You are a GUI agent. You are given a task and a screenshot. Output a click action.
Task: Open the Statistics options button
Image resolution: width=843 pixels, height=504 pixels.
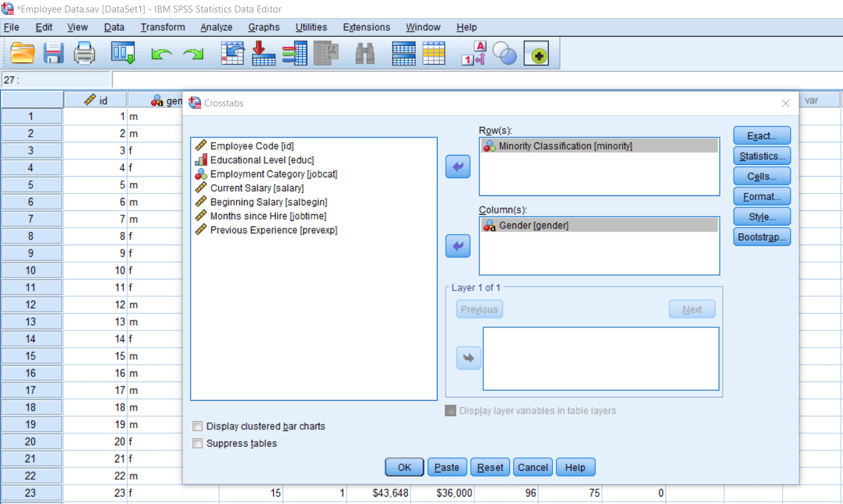click(762, 156)
